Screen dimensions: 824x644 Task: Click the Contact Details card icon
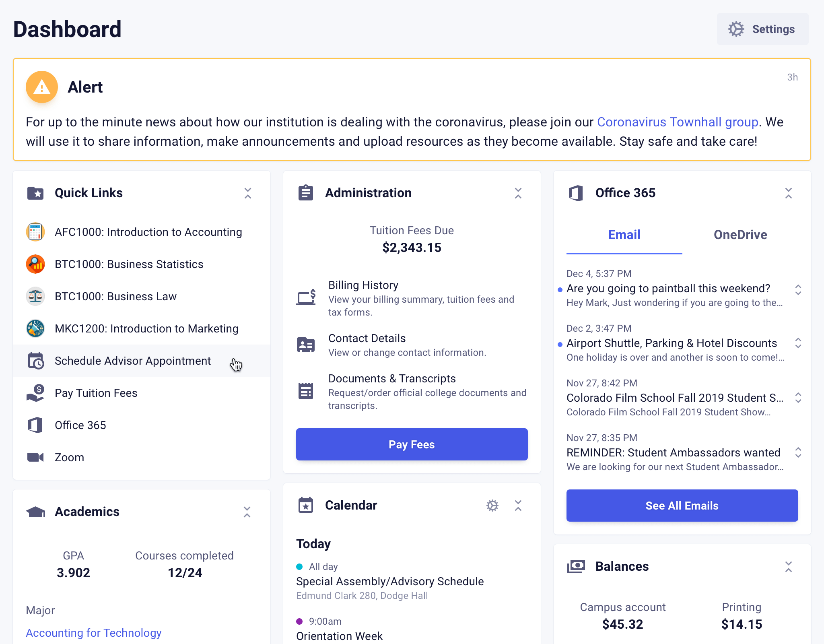(x=306, y=345)
